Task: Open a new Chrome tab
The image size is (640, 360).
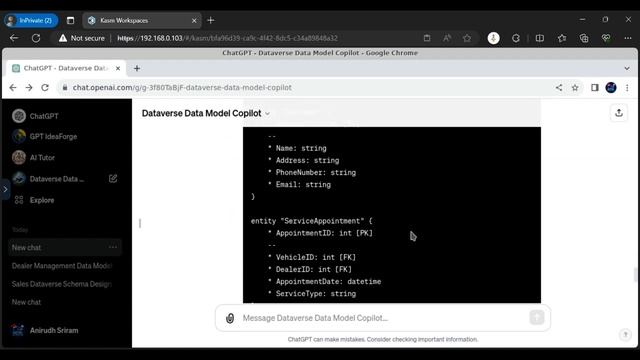Action: coord(137,68)
